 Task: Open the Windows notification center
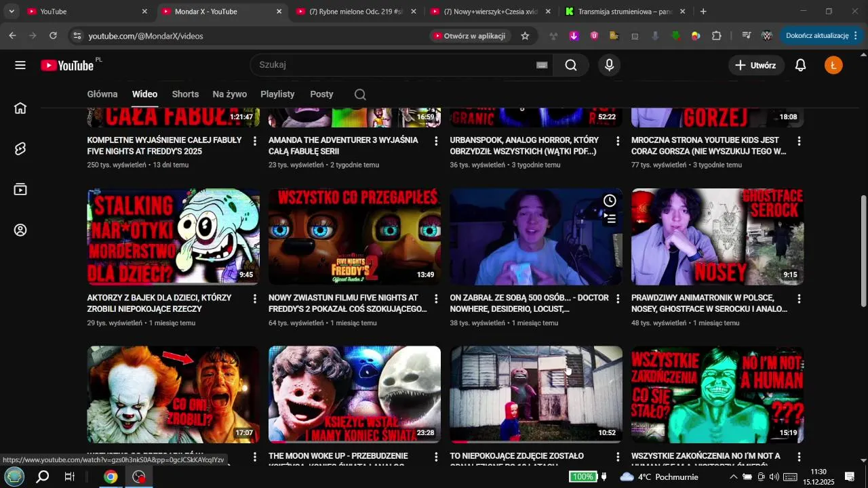(x=849, y=476)
